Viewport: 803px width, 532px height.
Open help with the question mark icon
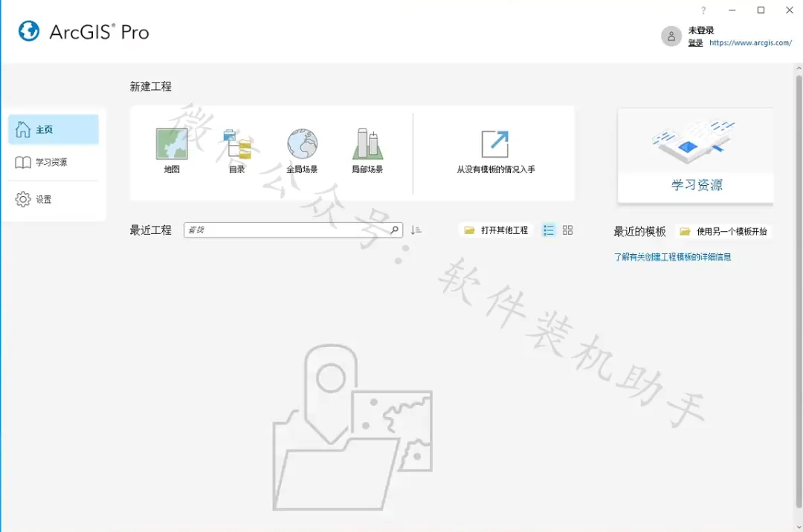(703, 10)
